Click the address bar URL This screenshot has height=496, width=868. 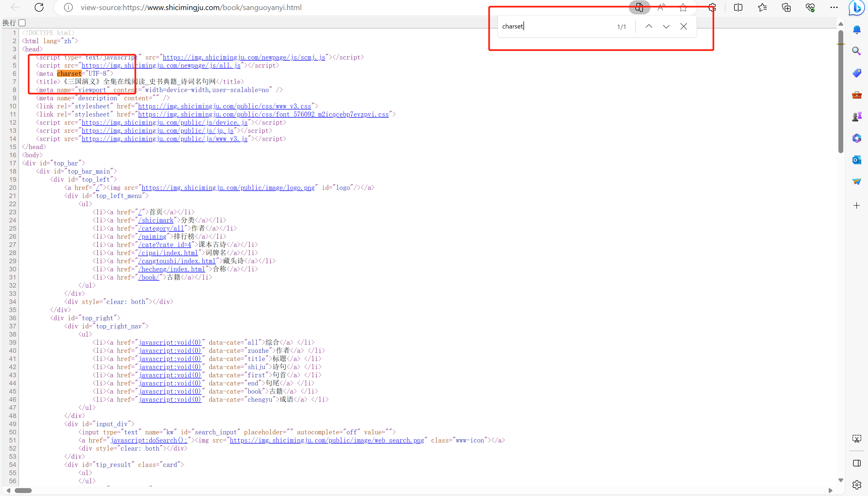tap(191, 7)
